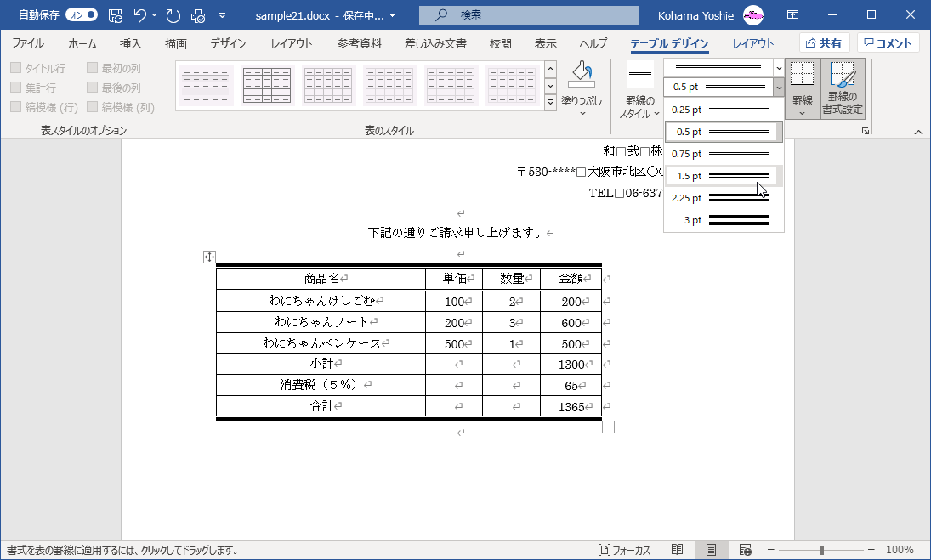The width and height of the screenshot is (931, 560).
Task: Open the 参考資料 tab
Action: pyautogui.click(x=359, y=43)
